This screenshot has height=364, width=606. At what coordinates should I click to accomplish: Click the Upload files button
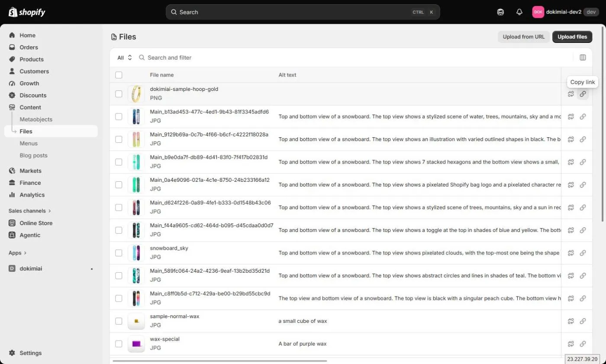pyautogui.click(x=572, y=37)
